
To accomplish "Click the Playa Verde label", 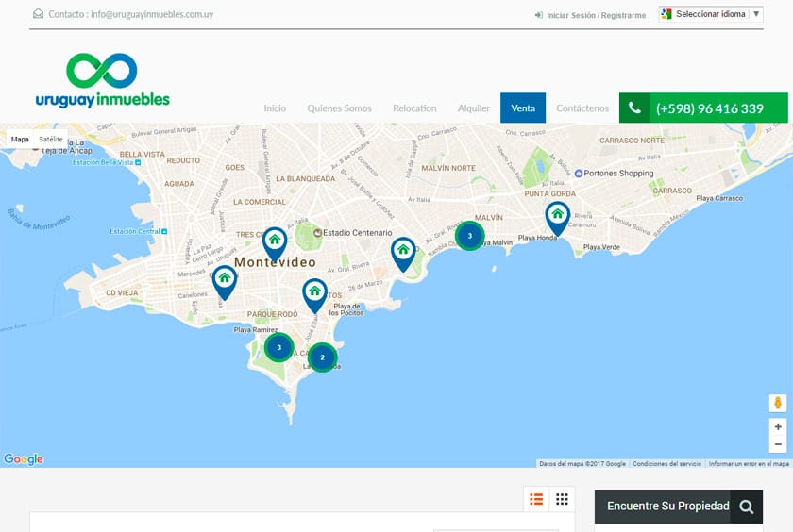I will (x=601, y=247).
